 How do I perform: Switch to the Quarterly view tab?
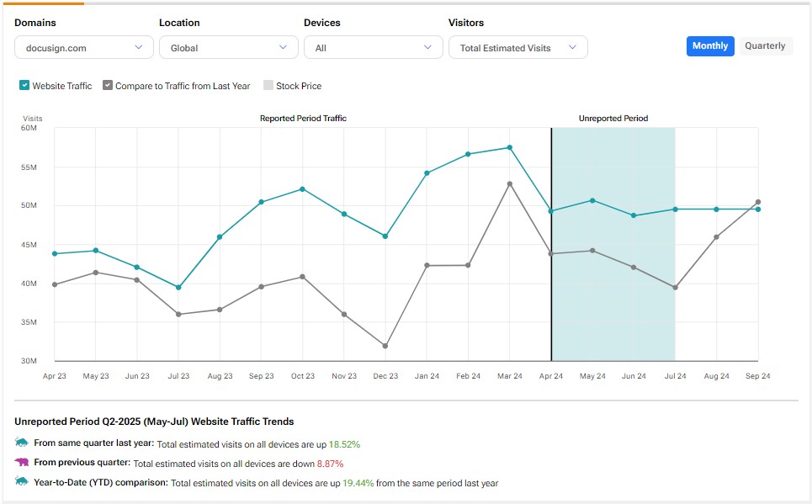point(765,46)
